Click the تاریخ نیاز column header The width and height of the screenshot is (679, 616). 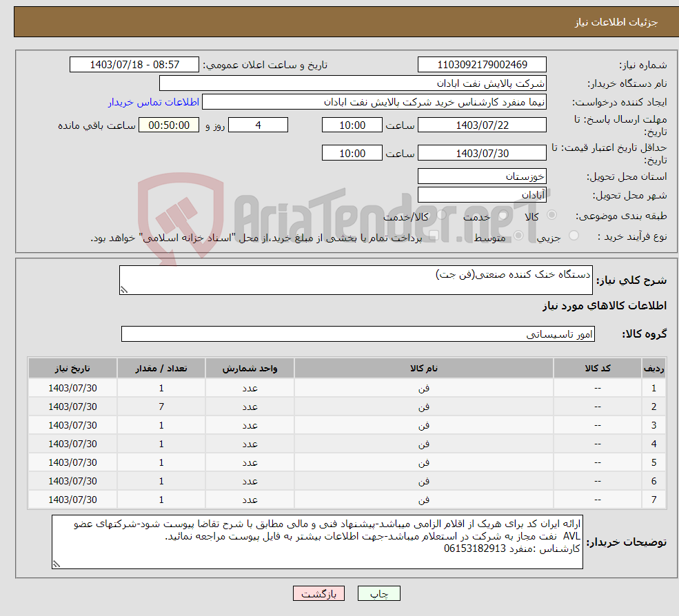[x=73, y=369]
